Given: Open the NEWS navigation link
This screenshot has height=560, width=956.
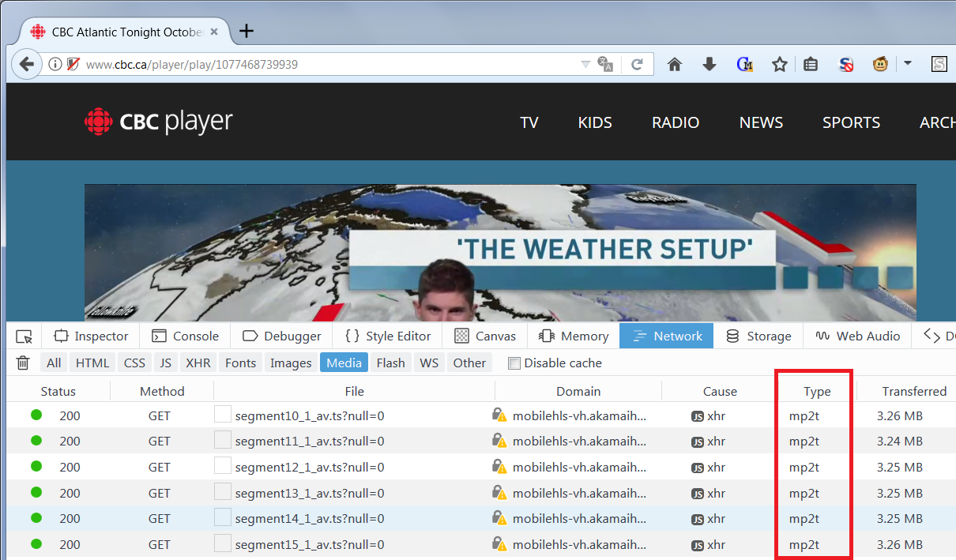Looking at the screenshot, I should (x=762, y=122).
